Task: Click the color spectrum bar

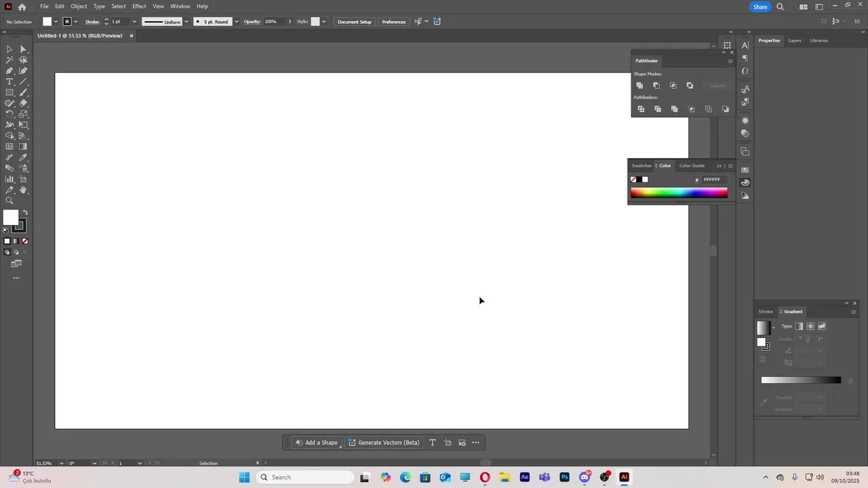Action: click(679, 193)
